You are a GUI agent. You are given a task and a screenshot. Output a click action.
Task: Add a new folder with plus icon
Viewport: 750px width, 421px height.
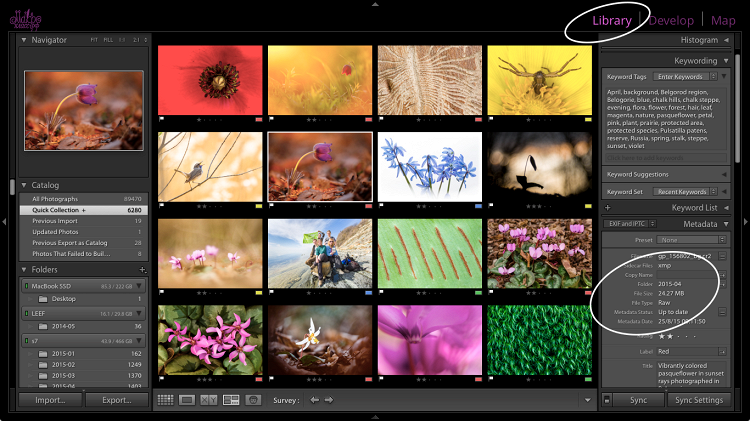click(142, 270)
